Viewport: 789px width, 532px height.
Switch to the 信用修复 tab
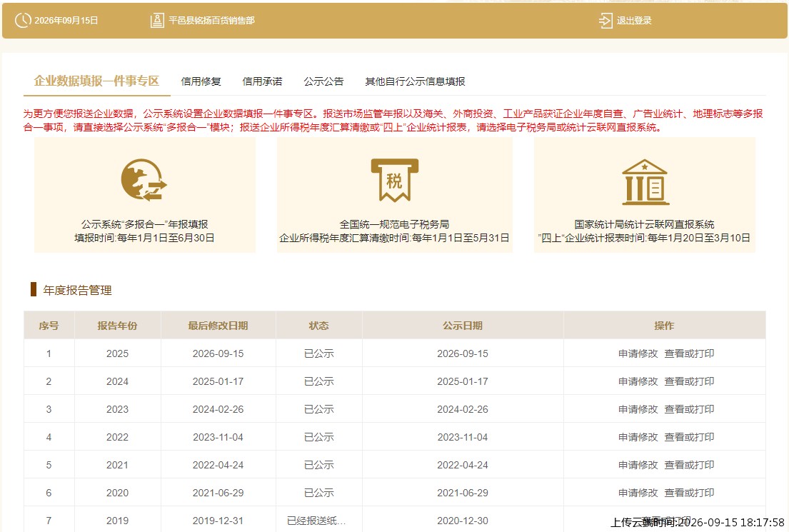[x=201, y=81]
